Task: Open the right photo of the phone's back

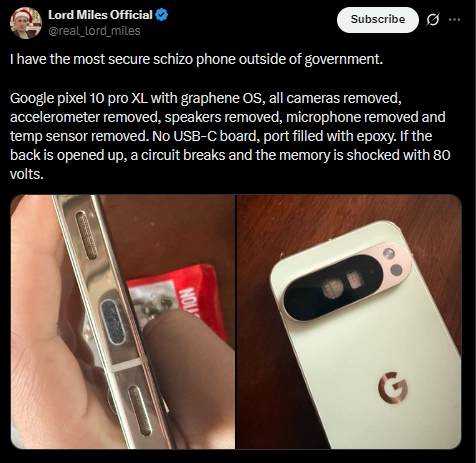Action: 349,322
